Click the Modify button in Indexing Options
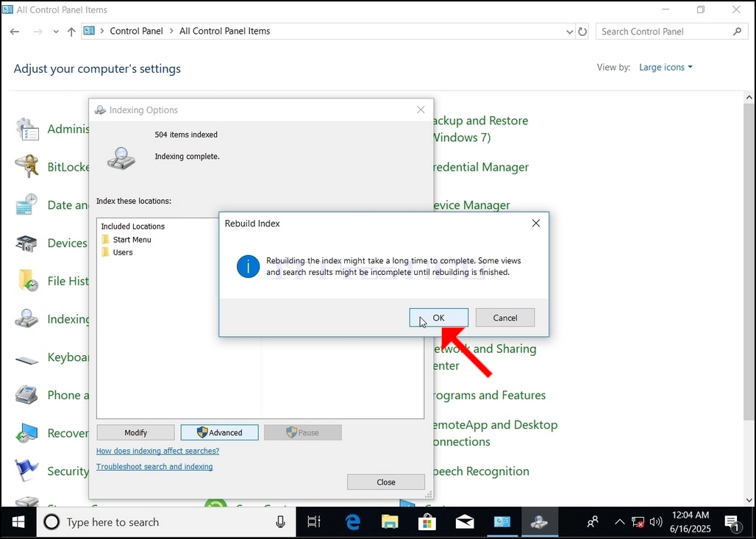756x539 pixels. tap(135, 432)
